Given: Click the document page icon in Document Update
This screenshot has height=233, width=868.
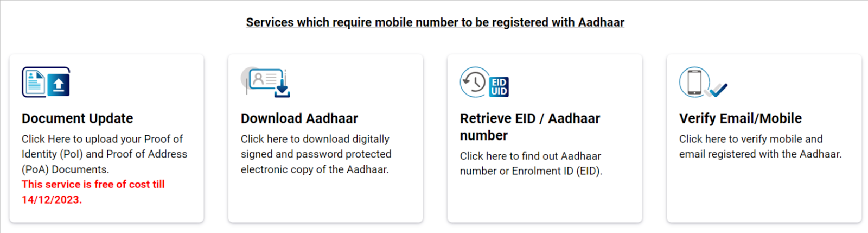Looking at the screenshot, I should click(x=35, y=82).
